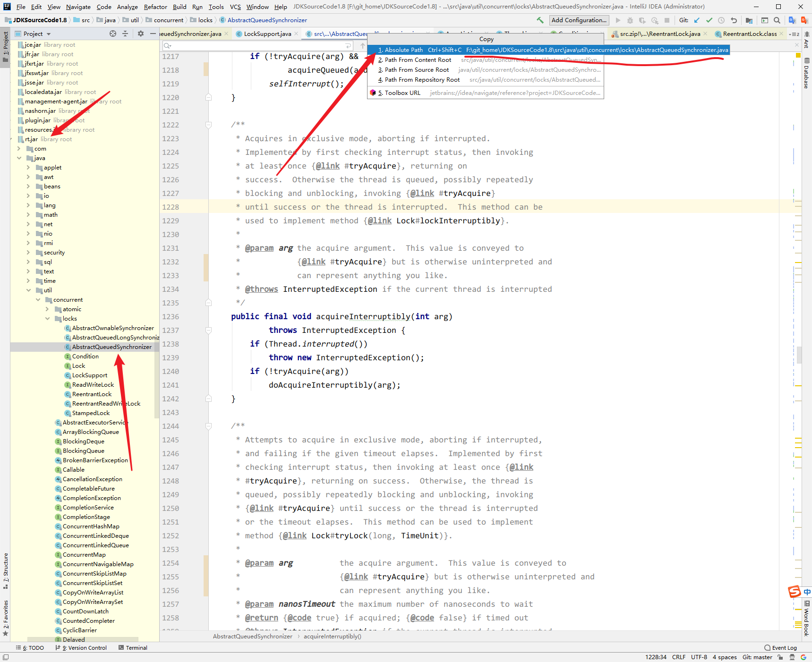Click the Previous Occurrence up arrow in search bar
The image size is (812, 662).
362,46
